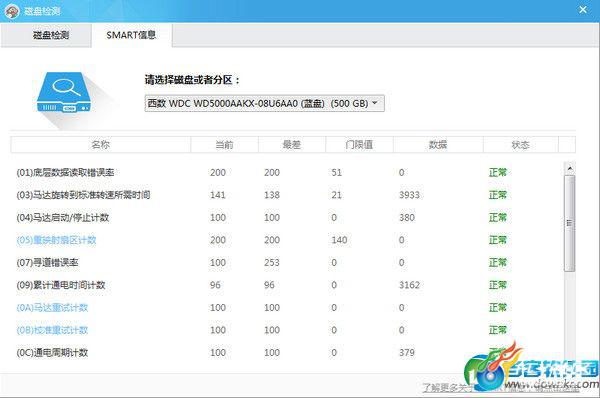Click the 门限值 column header
Screen dimensions: 600x398
pos(359,145)
